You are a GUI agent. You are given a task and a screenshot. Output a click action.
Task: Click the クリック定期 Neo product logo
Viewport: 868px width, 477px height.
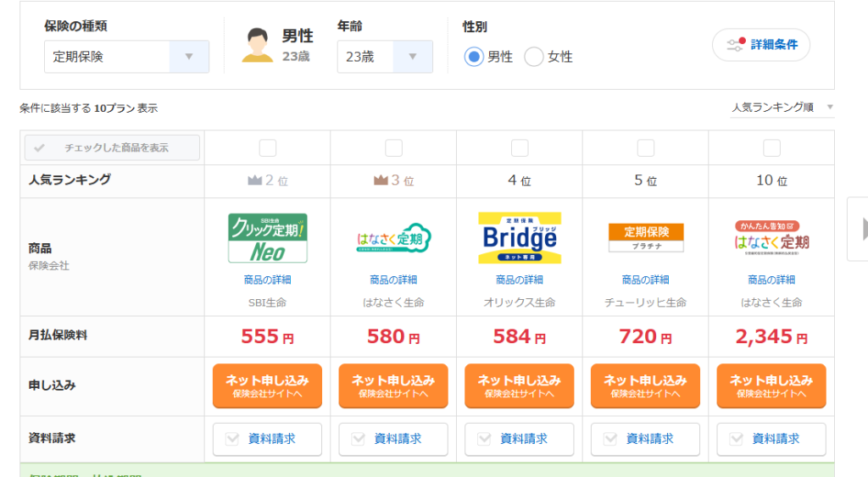(x=267, y=238)
